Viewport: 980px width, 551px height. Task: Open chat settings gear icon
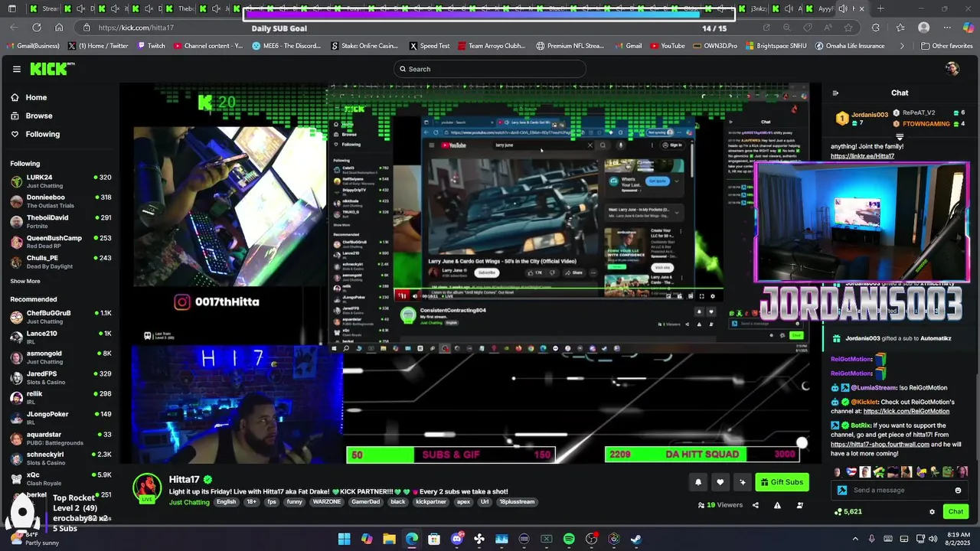click(x=932, y=512)
